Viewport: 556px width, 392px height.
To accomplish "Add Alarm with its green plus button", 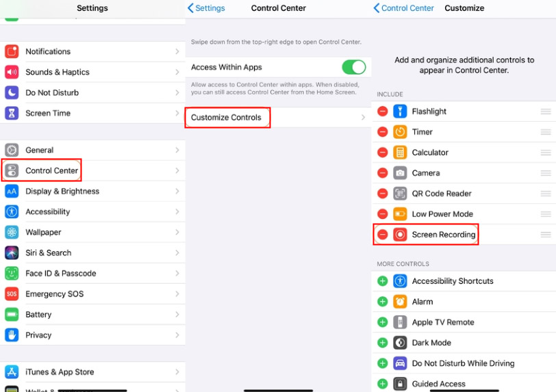I will tap(382, 302).
